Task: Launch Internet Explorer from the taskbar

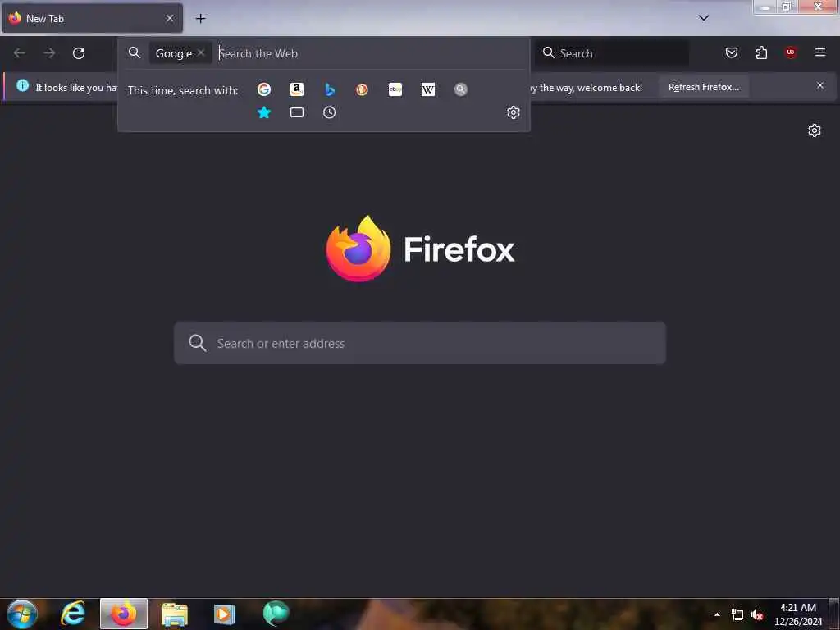Action: [72, 614]
